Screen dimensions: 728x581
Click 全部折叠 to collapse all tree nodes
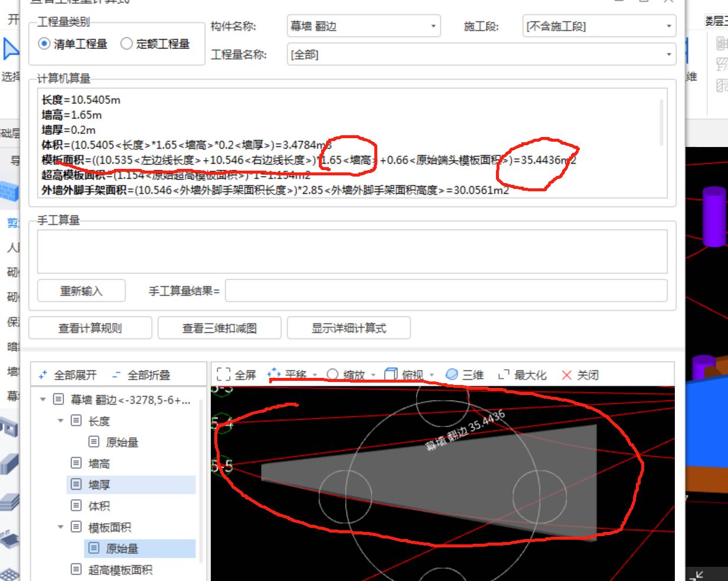141,375
